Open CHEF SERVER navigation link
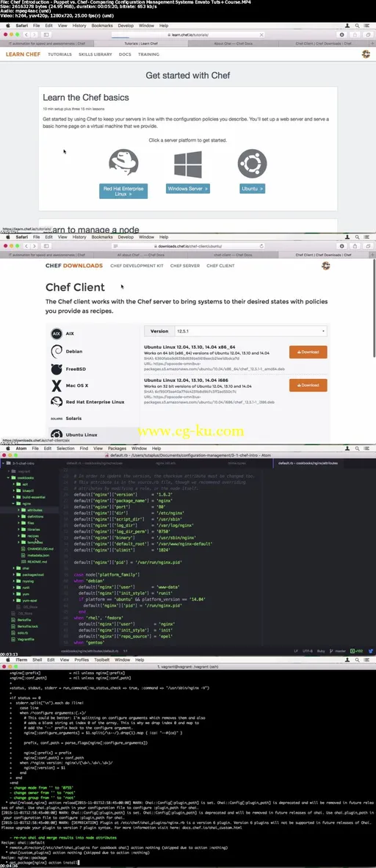This screenshot has width=376, height=868. (x=185, y=266)
